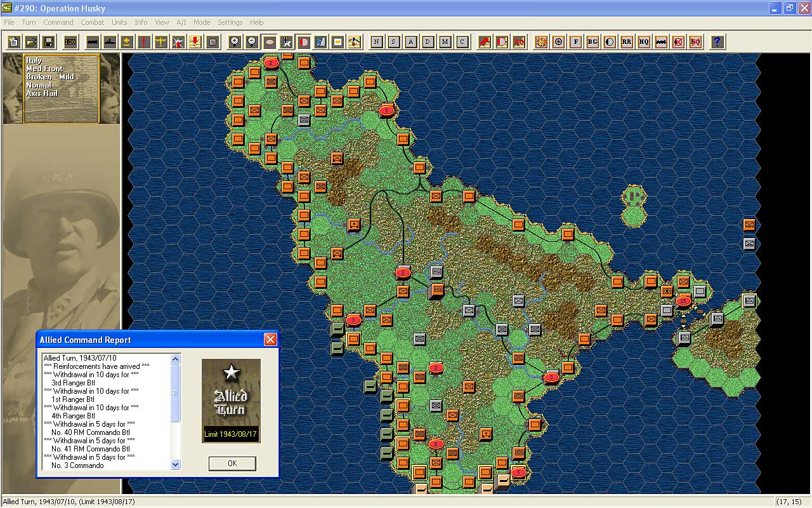Image resolution: width=812 pixels, height=508 pixels.
Task: Click the 1:20 turn counter icon
Action: coord(70,42)
